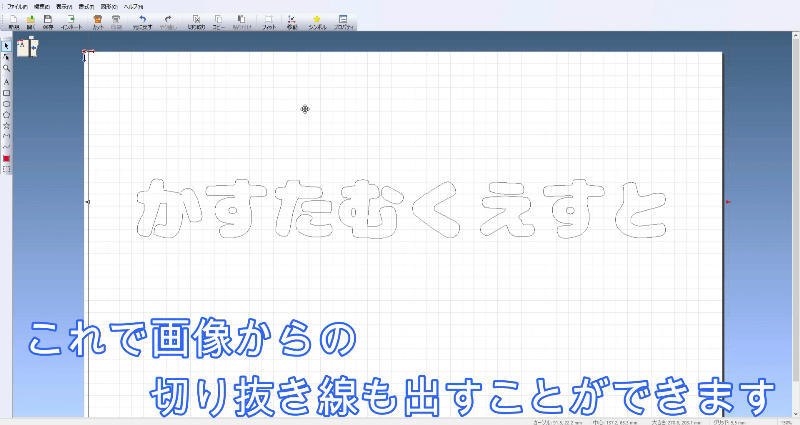Click the vertical scrollbar on the right
This screenshot has height=425, width=800.
tap(796, 209)
